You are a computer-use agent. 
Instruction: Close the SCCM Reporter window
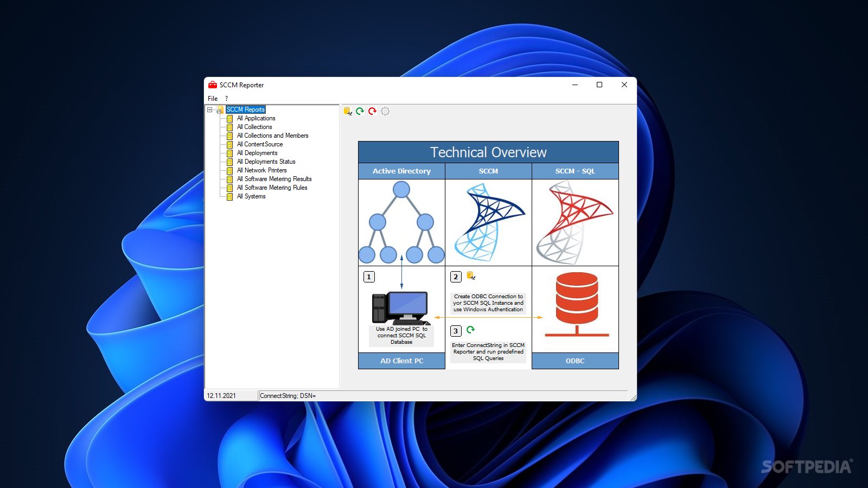pyautogui.click(x=624, y=85)
